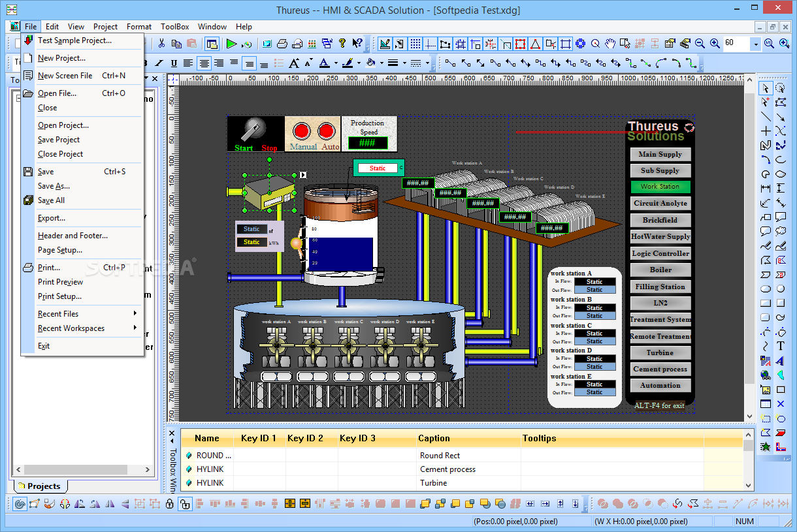Screen dimensions: 797x532
Task: Click the properties list down scroll arrow
Action: [748, 485]
